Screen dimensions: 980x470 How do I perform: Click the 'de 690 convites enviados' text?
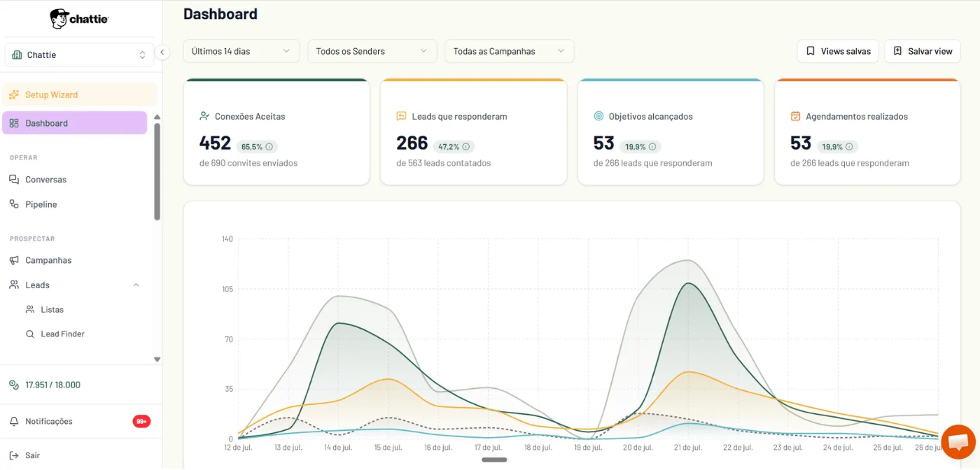pos(248,163)
